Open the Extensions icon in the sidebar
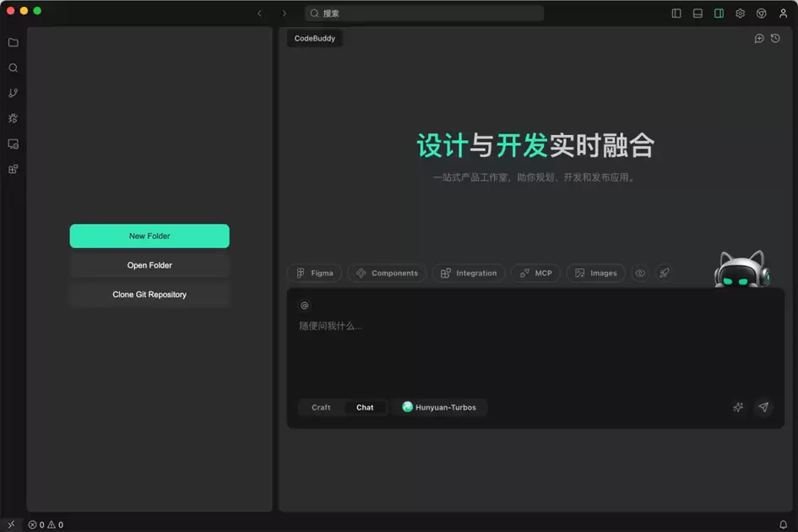798x532 pixels. 13,169
